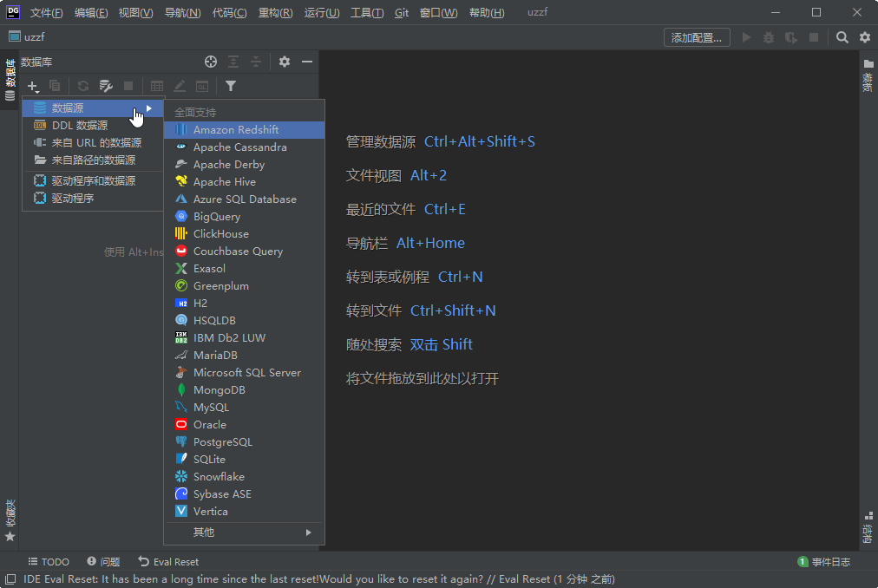Choose Couchbase Query data source

click(244, 252)
